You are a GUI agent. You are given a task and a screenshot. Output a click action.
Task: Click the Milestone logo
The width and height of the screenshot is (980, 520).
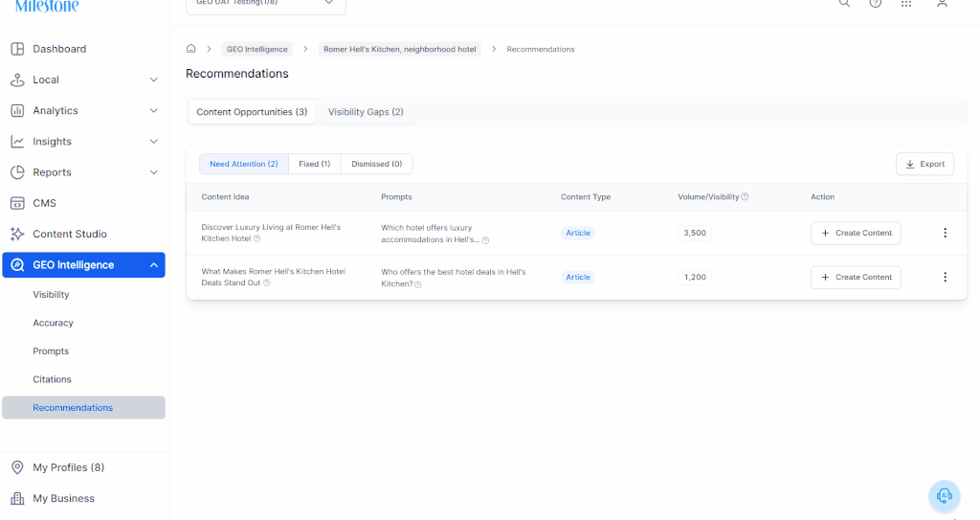47,6
